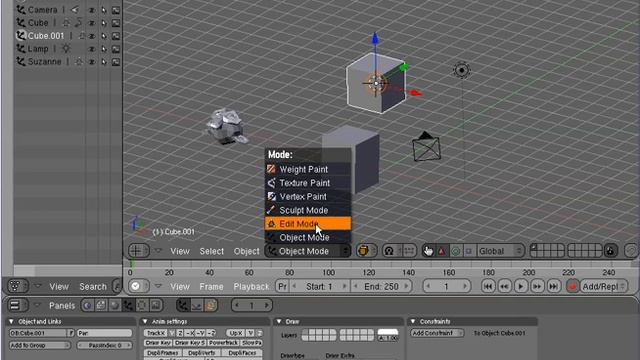Play the timeline animation
The height and width of the screenshot is (360, 640).
point(521,287)
